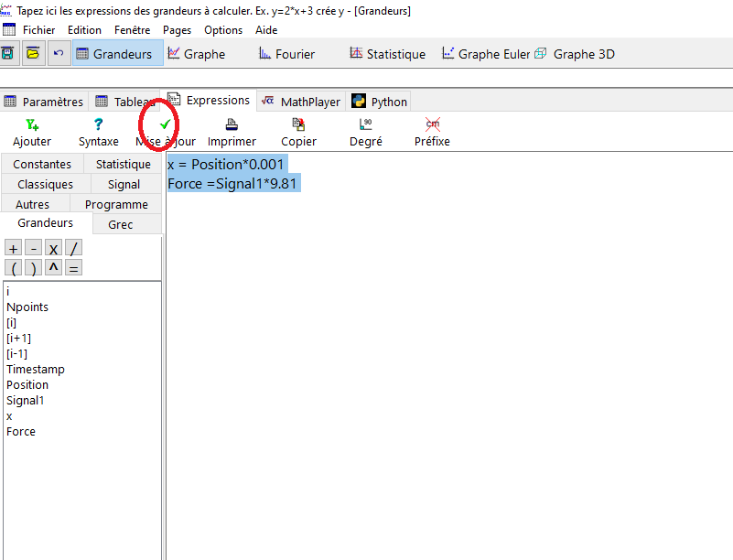Click the undo arrow icon in toolbar
This screenshot has width=733, height=560.
click(59, 53)
